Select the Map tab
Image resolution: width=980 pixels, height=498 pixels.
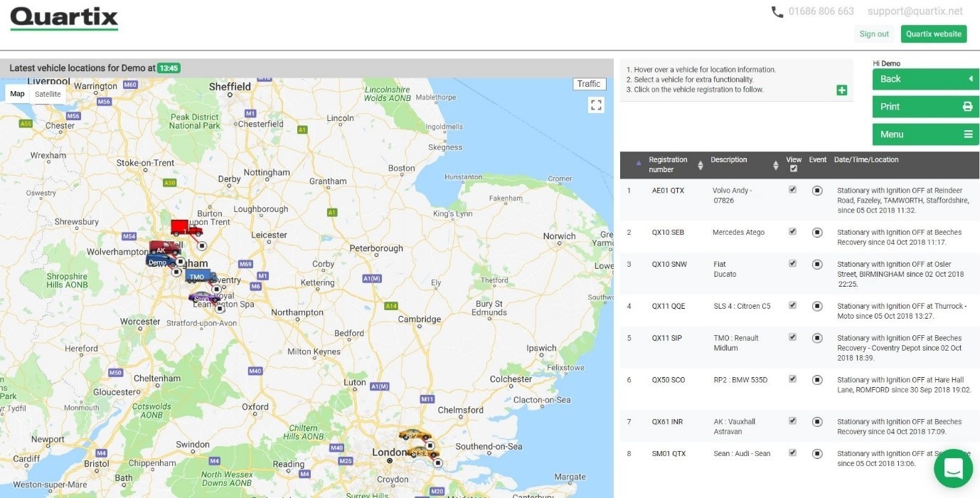(x=16, y=93)
